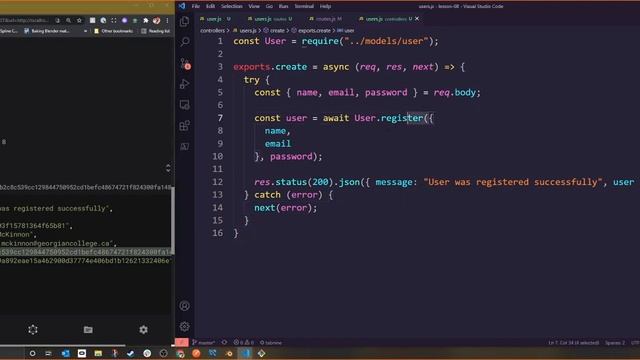The height and width of the screenshot is (360, 640).
Task: Click on 'require' in line 1
Action: coord(320,41)
